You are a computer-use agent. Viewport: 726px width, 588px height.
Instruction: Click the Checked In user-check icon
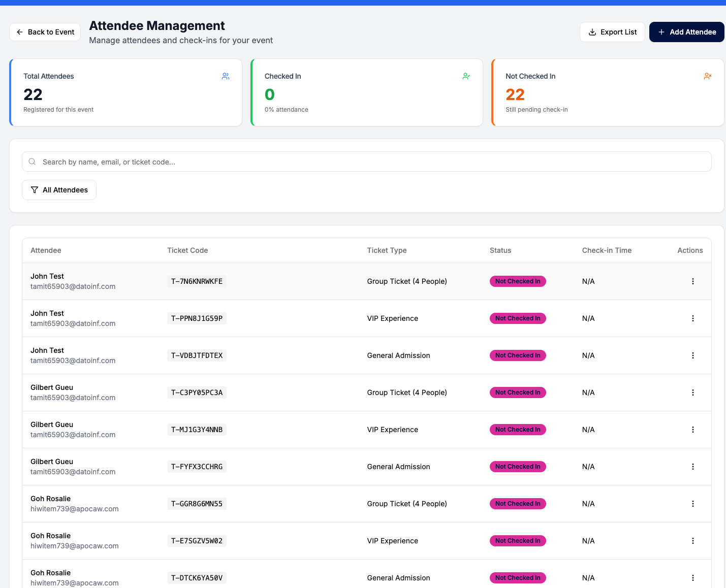pyautogui.click(x=466, y=76)
